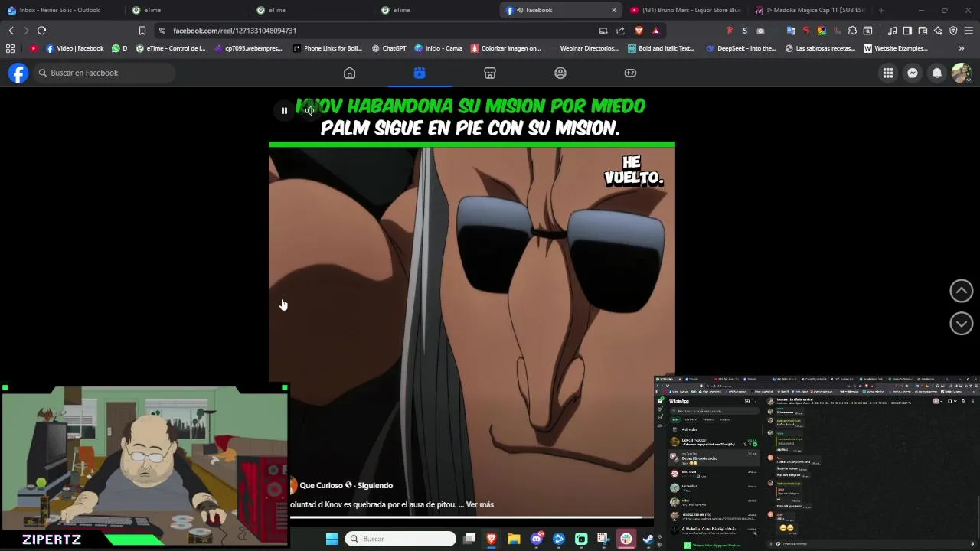980x551 pixels.
Task: Open the media control music-note icon
Action: tap(892, 31)
